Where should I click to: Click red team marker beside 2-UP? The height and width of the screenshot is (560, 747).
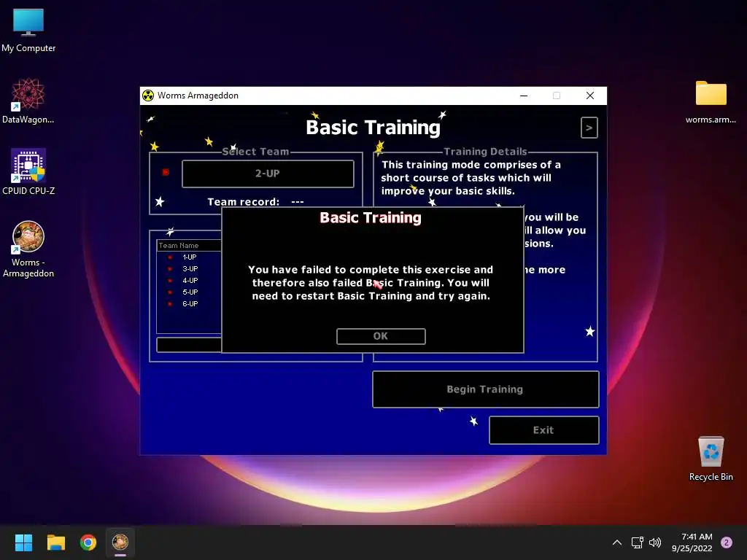(x=166, y=172)
